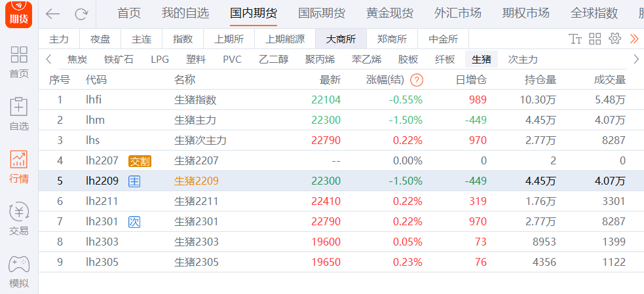Select the 生猪2303 contract name
The image size is (644, 294).
[197, 242]
